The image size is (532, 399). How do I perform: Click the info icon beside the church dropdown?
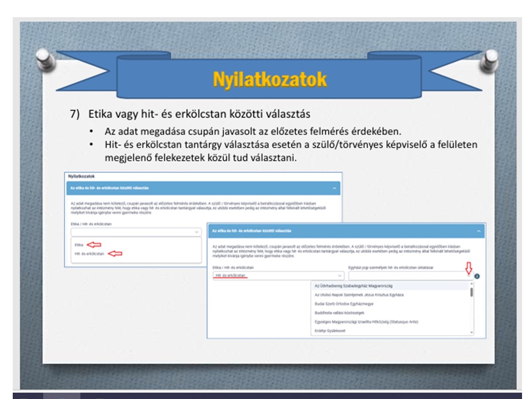tap(477, 275)
